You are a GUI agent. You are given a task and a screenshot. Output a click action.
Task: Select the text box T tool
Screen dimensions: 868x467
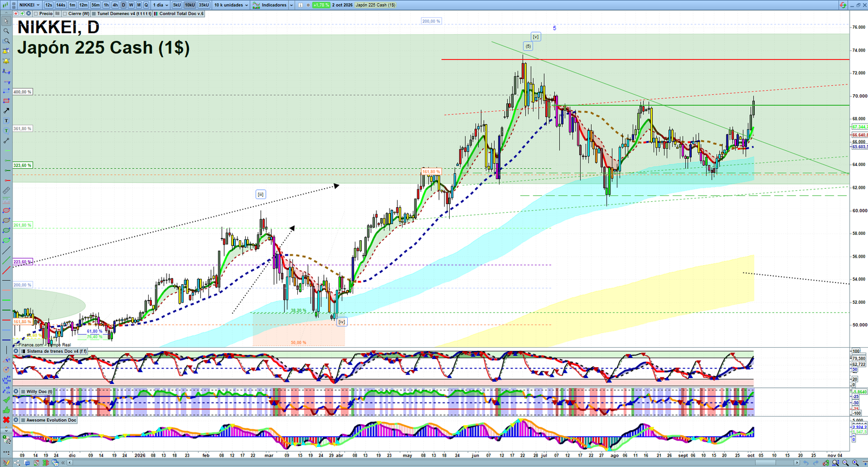pyautogui.click(x=7, y=120)
